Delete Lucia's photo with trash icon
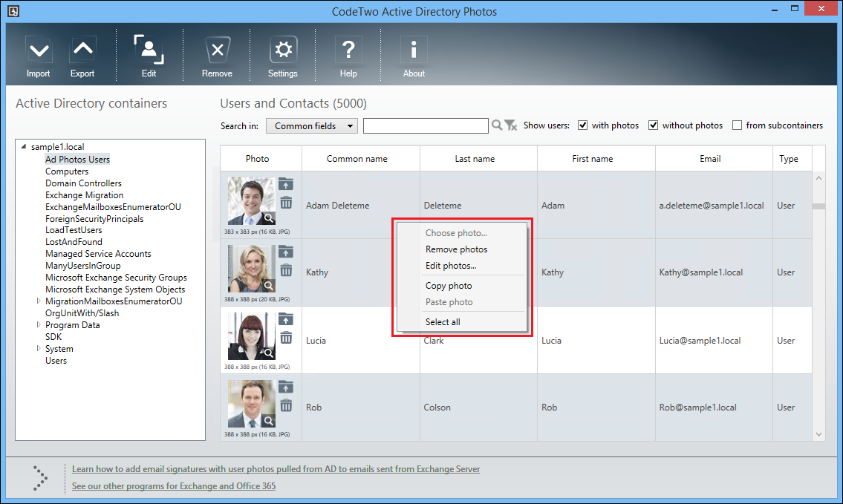This screenshot has width=843, height=504. (x=286, y=338)
